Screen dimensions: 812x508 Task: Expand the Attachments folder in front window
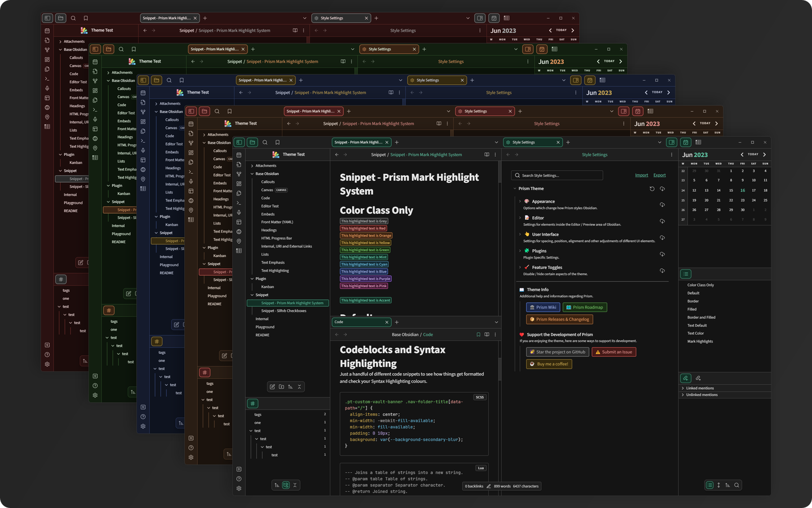pos(252,166)
